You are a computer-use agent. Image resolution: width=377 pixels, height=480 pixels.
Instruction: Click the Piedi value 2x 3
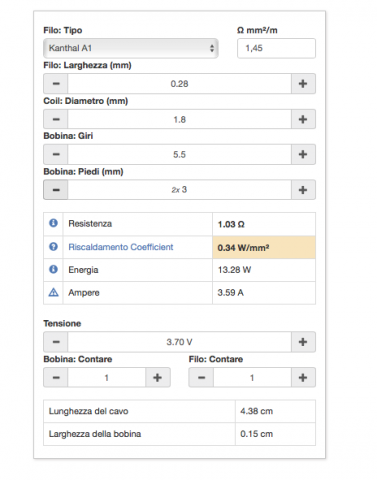[179, 190]
